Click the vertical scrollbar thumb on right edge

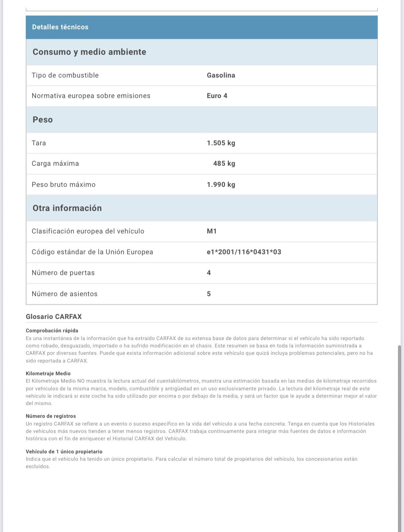point(399,436)
